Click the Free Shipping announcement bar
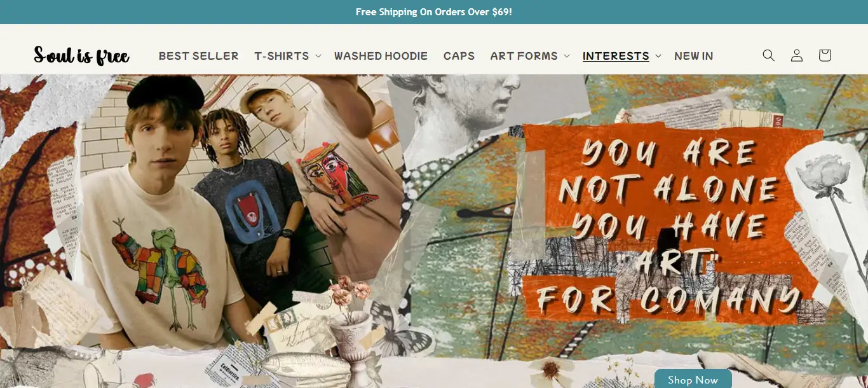Screen dimensions: 868x388 tap(434, 12)
